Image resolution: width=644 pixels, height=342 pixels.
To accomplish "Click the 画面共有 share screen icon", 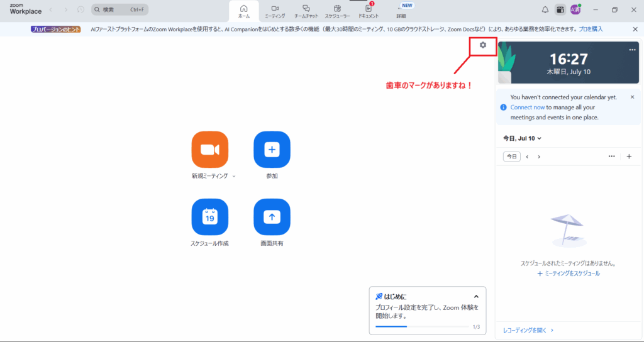I will point(272,217).
